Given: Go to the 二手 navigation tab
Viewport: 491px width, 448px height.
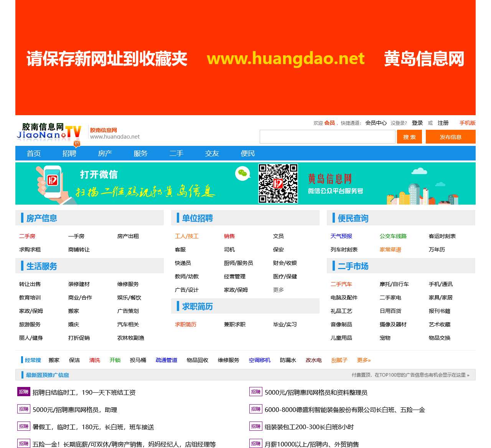Looking at the screenshot, I should (176, 154).
